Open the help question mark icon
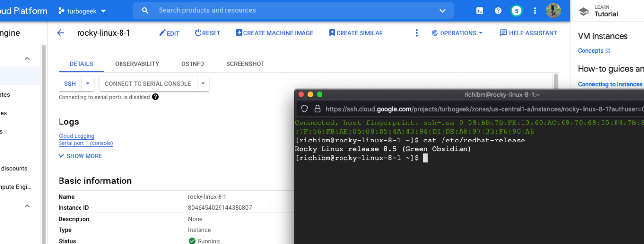644x244 pixels. coord(498,11)
